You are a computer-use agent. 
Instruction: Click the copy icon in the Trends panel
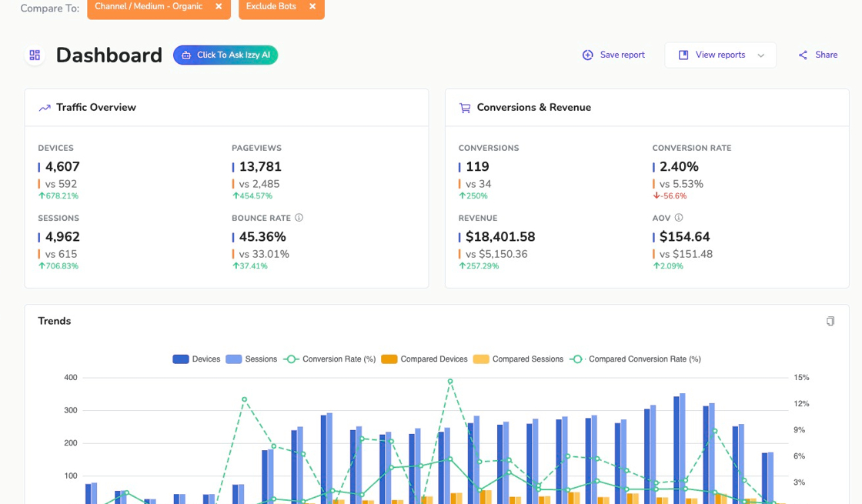point(830,322)
